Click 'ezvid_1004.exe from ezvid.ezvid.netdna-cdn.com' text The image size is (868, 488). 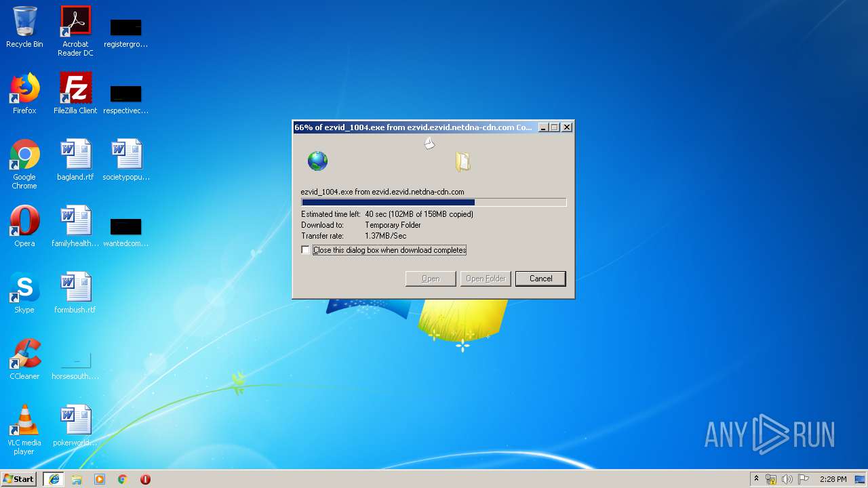pos(382,192)
